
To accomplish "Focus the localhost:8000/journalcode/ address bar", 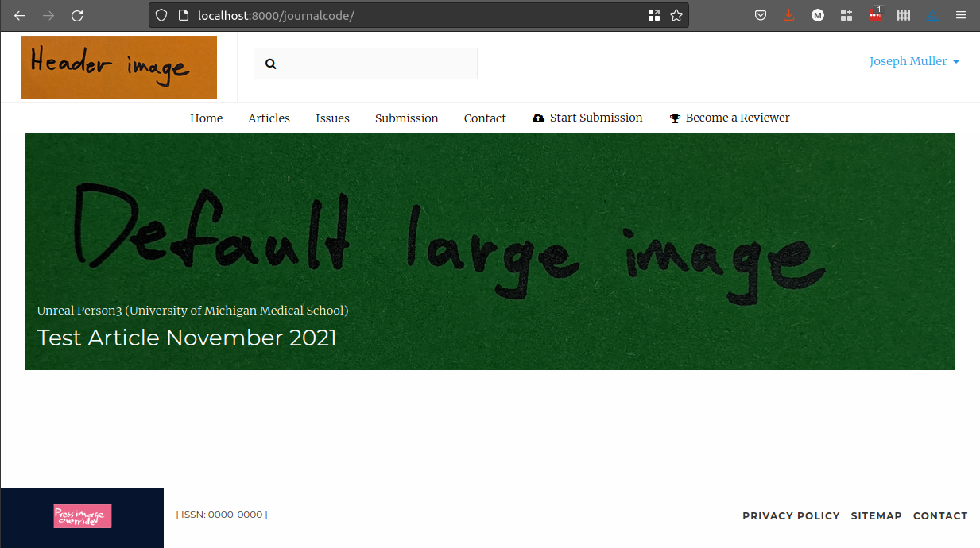I will coord(417,15).
